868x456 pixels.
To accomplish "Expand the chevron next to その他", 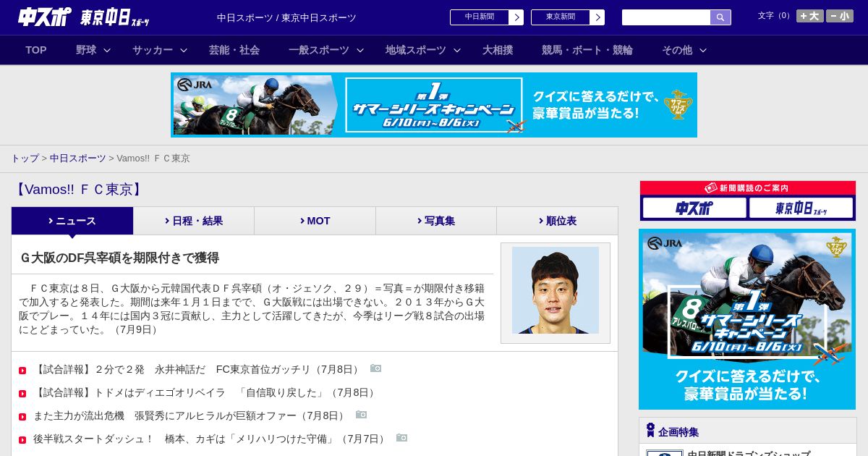I will [x=703, y=51].
